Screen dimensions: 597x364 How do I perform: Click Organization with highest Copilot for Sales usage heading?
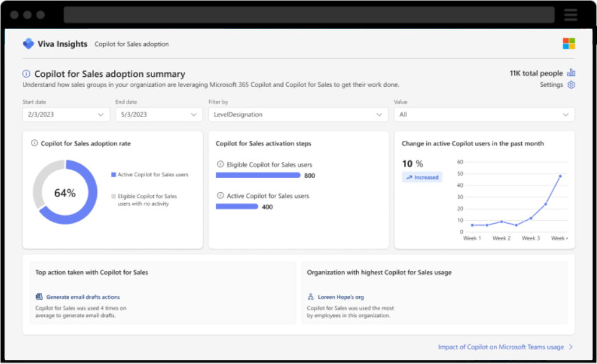pyautogui.click(x=379, y=273)
